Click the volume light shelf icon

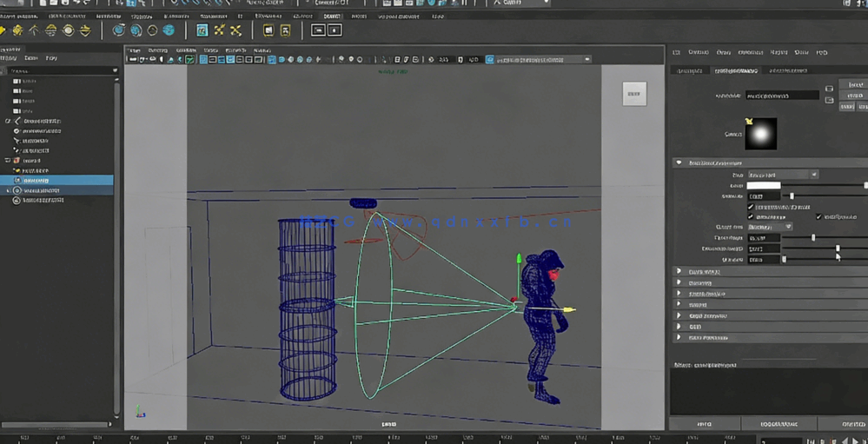[x=85, y=30]
